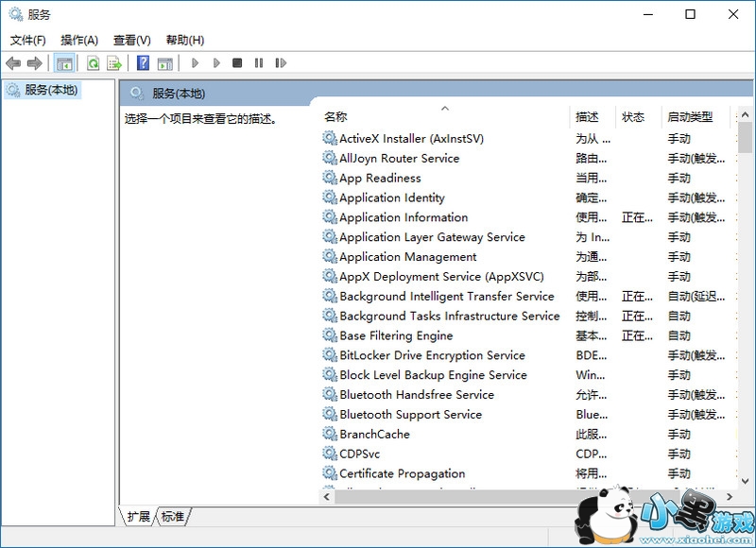Click the Services gear icon in title bar
The image size is (756, 548).
pyautogui.click(x=15, y=14)
